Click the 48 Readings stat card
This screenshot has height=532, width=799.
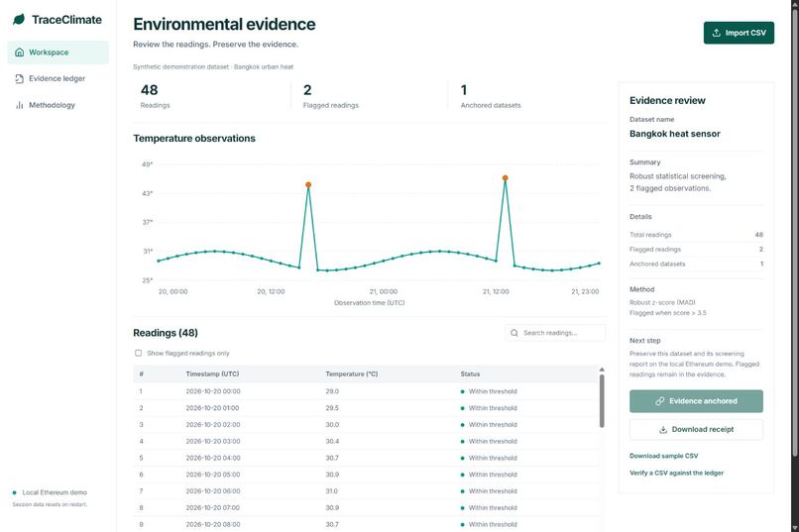(x=211, y=96)
